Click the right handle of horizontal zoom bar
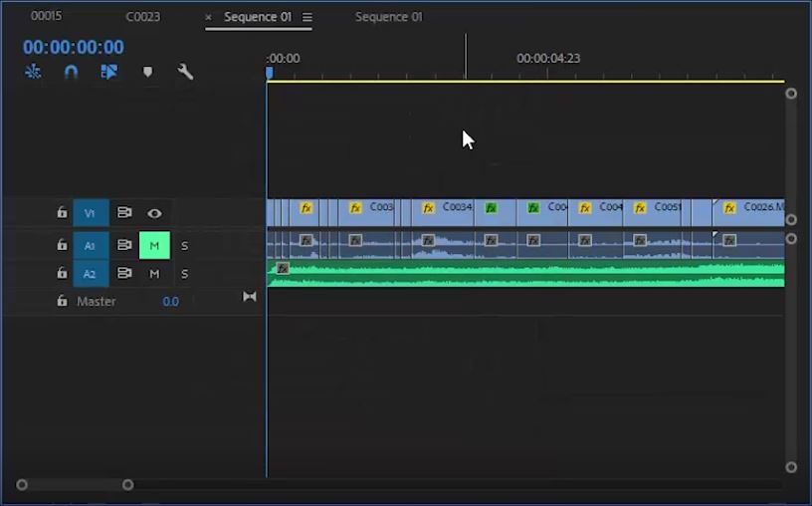This screenshot has width=812, height=506. click(128, 485)
